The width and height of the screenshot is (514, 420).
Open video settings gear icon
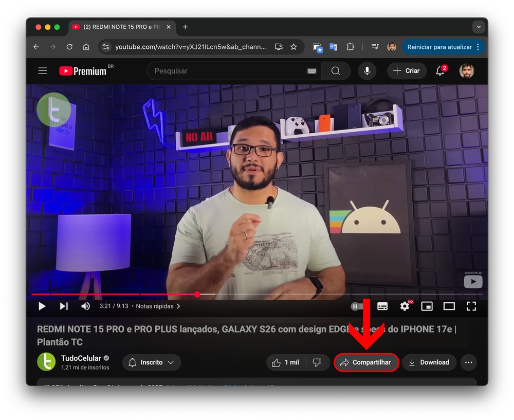click(x=405, y=306)
